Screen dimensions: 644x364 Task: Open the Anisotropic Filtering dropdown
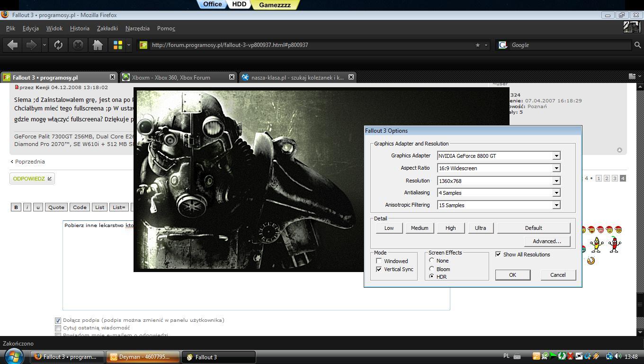[556, 205]
